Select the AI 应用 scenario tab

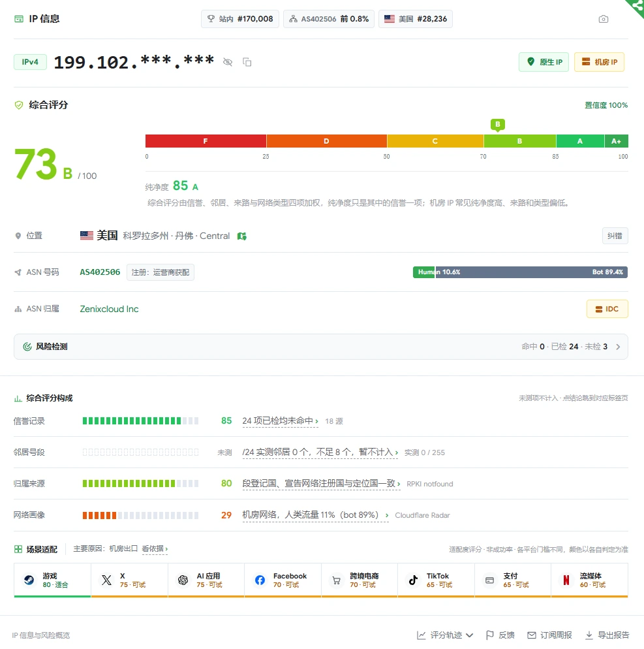[x=206, y=580]
